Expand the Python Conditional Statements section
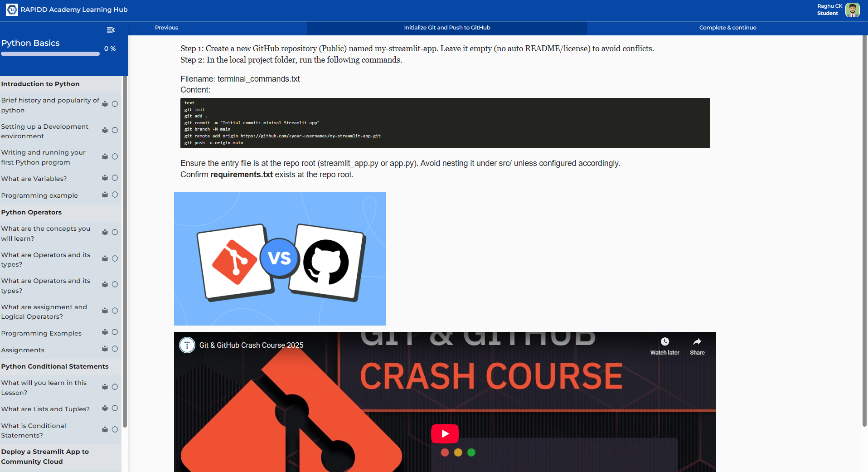The width and height of the screenshot is (868, 472). tap(55, 366)
